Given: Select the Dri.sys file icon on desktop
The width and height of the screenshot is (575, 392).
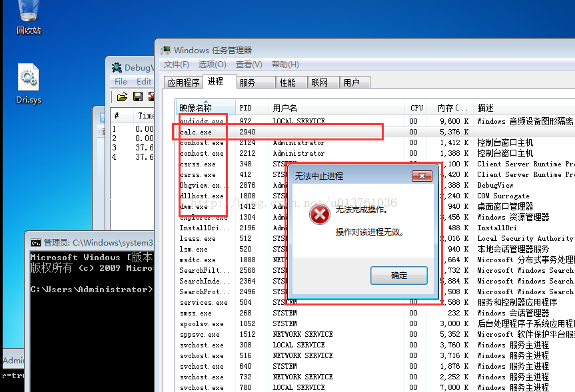Looking at the screenshot, I should pyautogui.click(x=29, y=84).
